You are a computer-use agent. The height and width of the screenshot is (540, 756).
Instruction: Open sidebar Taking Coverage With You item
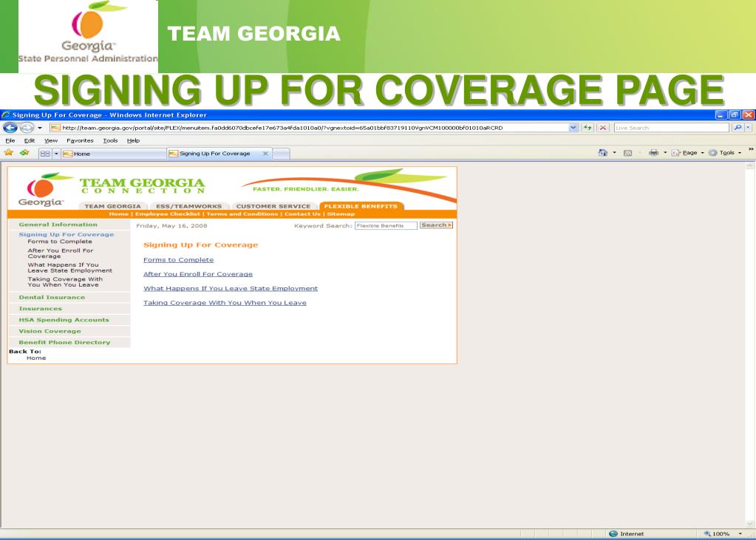pyautogui.click(x=64, y=282)
